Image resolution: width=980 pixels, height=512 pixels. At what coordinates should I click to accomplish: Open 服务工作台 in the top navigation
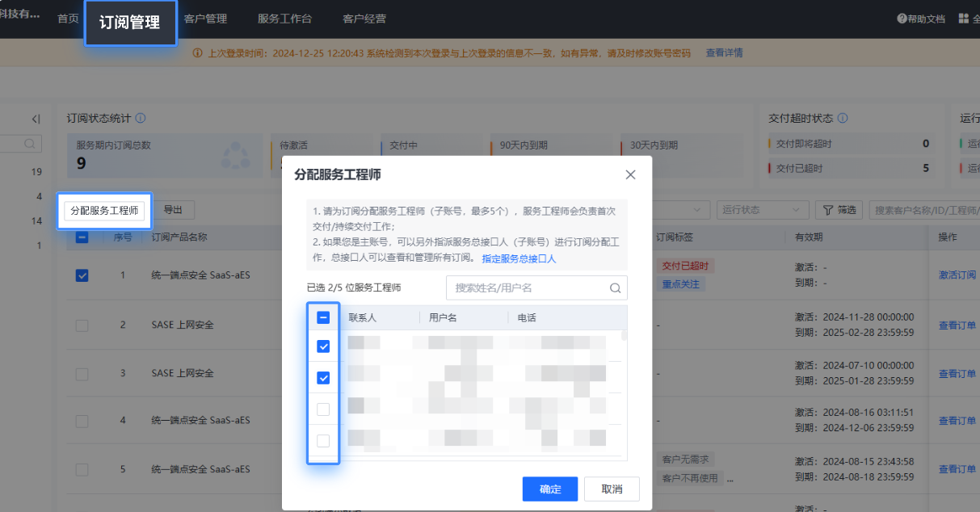(284, 19)
